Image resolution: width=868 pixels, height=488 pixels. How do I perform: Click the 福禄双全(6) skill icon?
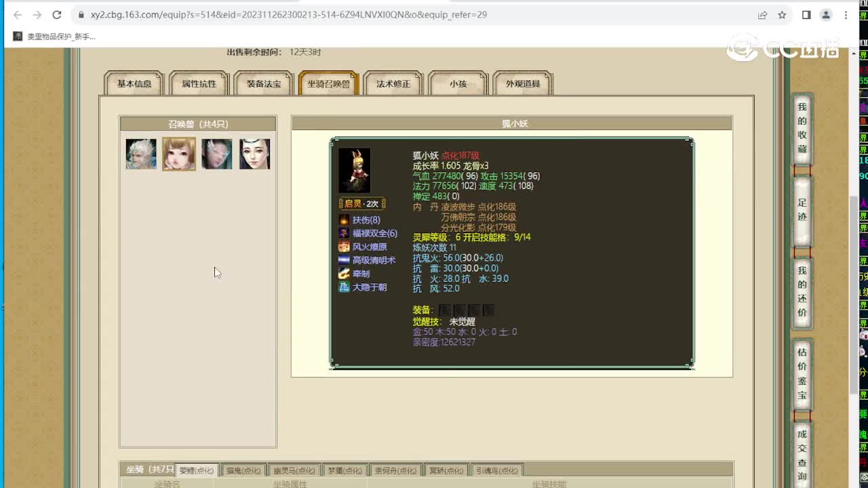click(x=344, y=233)
